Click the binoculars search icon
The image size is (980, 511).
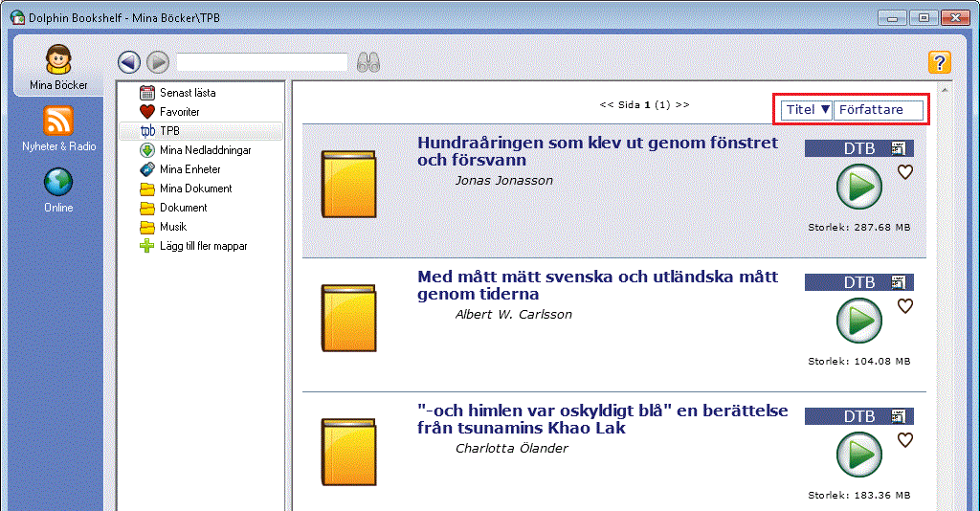368,62
